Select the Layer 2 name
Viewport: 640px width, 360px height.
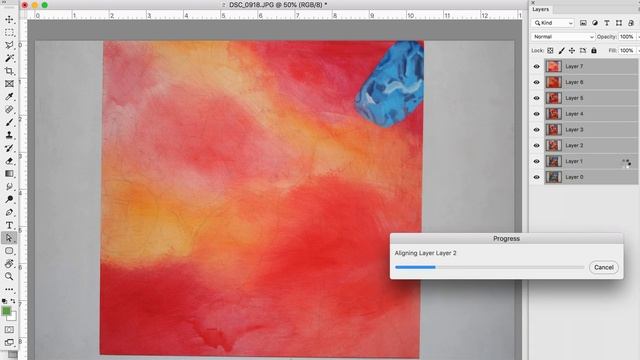(x=574, y=146)
